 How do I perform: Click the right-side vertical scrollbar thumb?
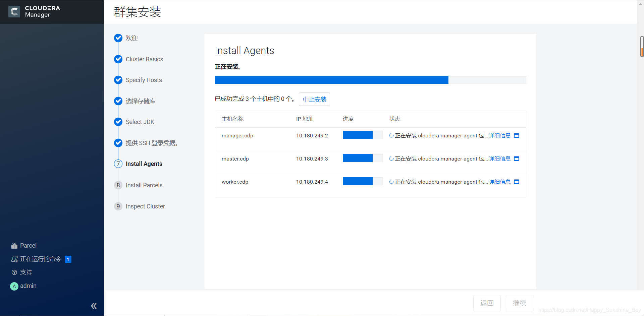642,46
